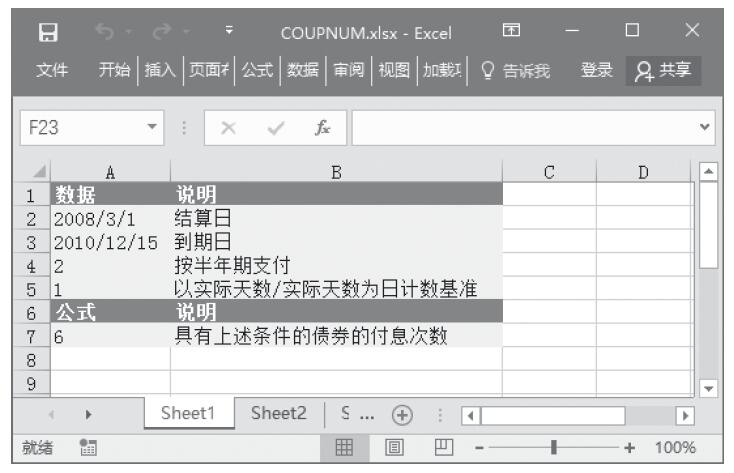Open Customize Quick Access Toolbar dropdown

click(x=229, y=33)
